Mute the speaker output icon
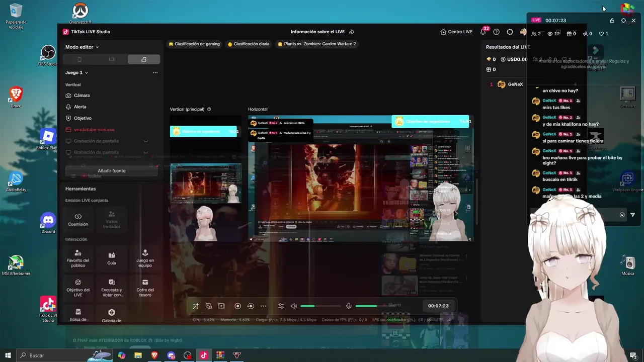 294,306
